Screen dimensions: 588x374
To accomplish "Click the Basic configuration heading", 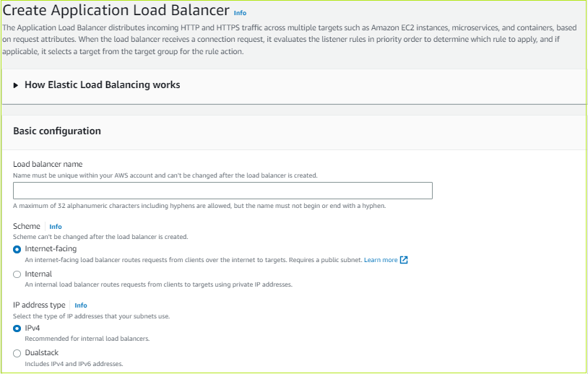I will [x=57, y=131].
